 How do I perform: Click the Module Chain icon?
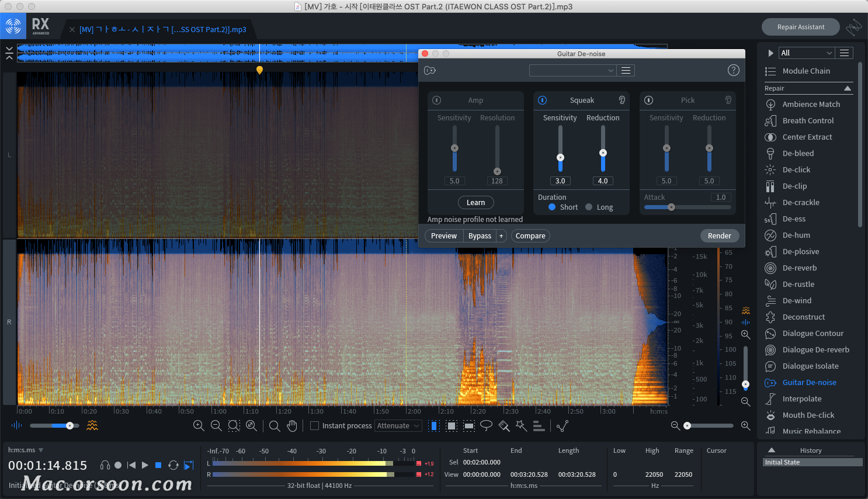(770, 71)
